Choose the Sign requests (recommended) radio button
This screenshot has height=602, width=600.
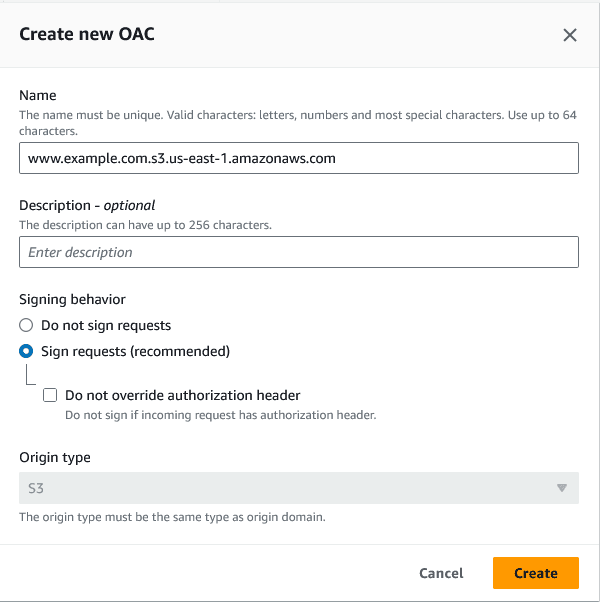click(27, 351)
